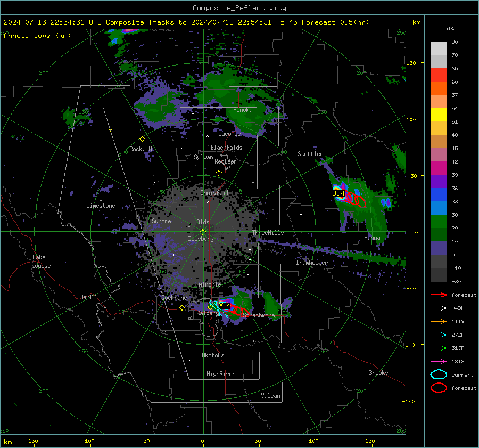Click the 'Annot: tops (km)' annotation label

tap(37, 36)
